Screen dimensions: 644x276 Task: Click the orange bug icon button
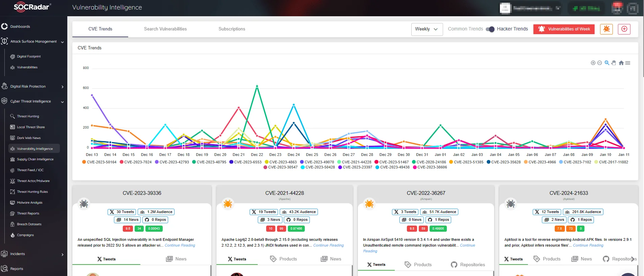click(606, 29)
